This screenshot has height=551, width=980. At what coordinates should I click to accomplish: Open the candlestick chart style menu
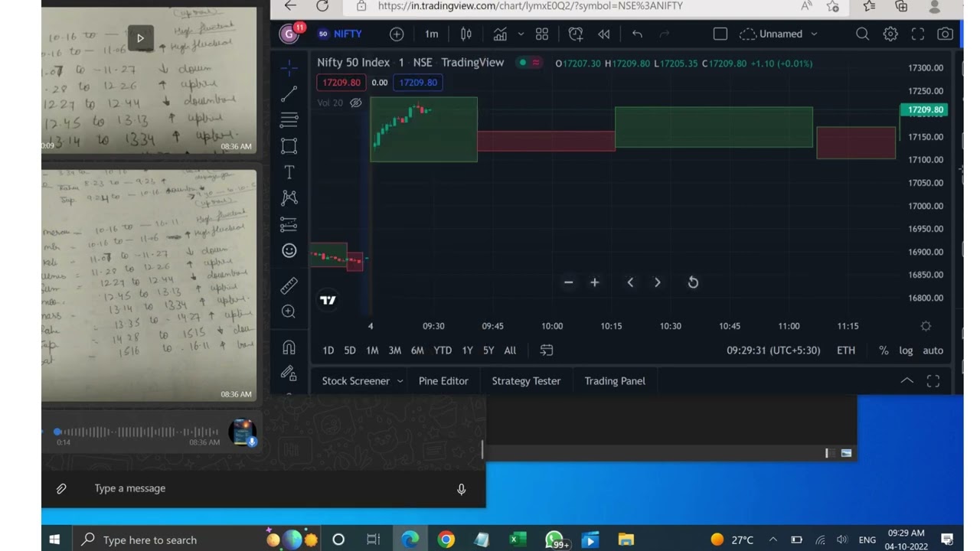(465, 34)
